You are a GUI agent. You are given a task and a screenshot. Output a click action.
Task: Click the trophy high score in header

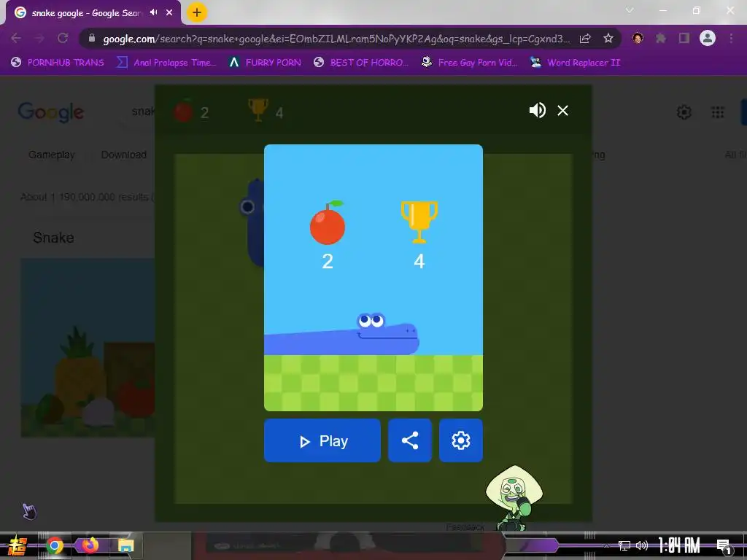[x=266, y=111]
